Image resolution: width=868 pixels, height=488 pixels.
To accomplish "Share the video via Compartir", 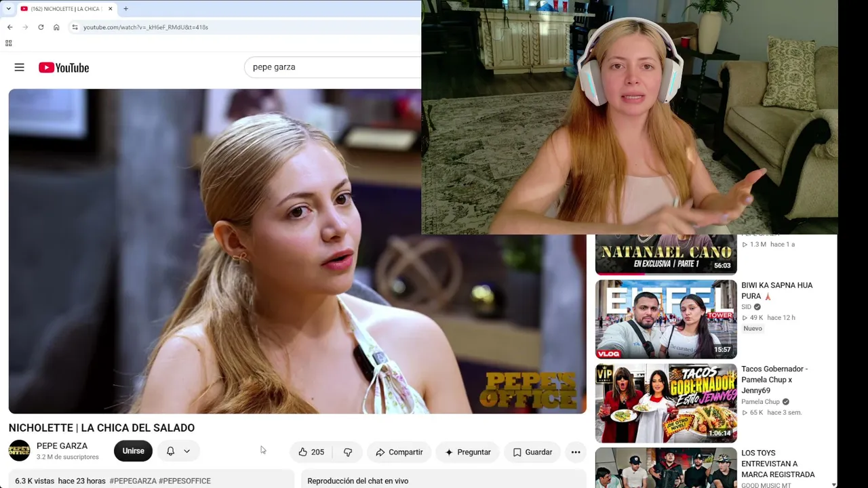I will 399,452.
